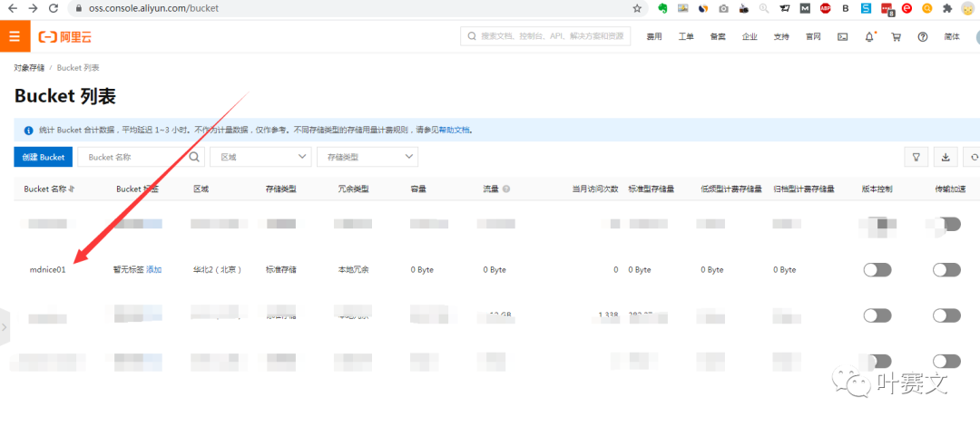Image resolution: width=980 pixels, height=426 pixels.
Task: Sort by Bucket 名称 column header
Action: point(49,189)
